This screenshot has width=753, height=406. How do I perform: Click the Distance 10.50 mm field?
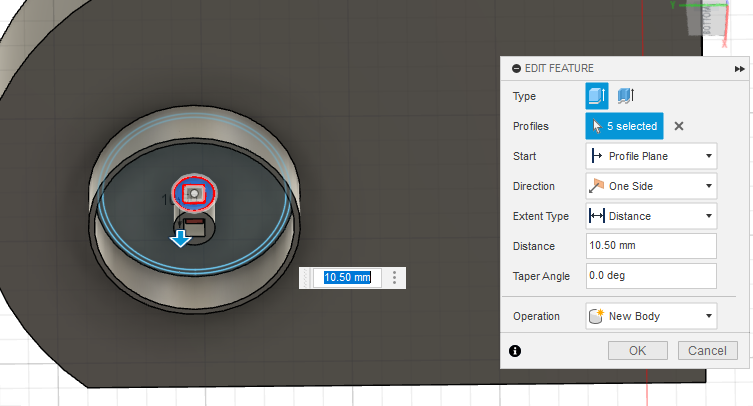click(x=651, y=246)
